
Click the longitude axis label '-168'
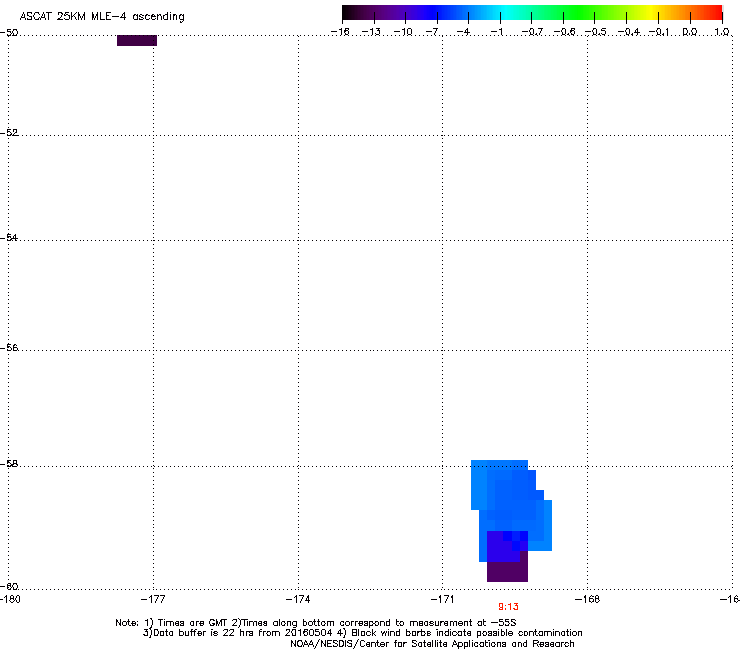588,599
